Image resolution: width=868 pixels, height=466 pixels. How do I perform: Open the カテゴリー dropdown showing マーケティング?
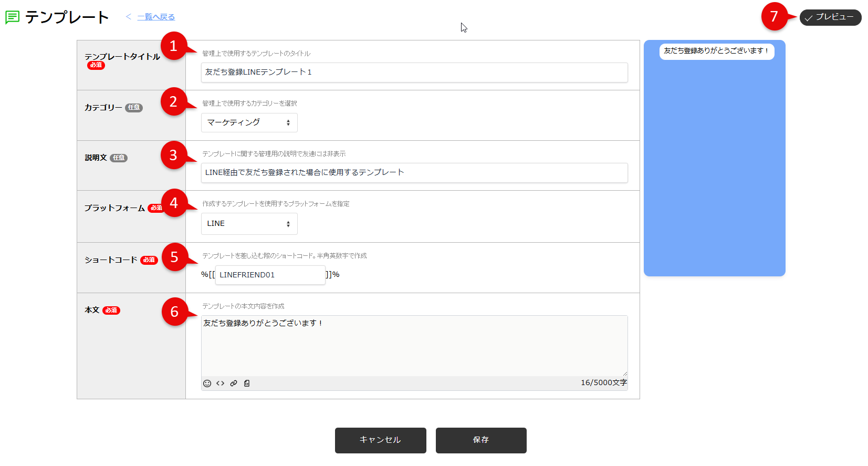click(249, 123)
